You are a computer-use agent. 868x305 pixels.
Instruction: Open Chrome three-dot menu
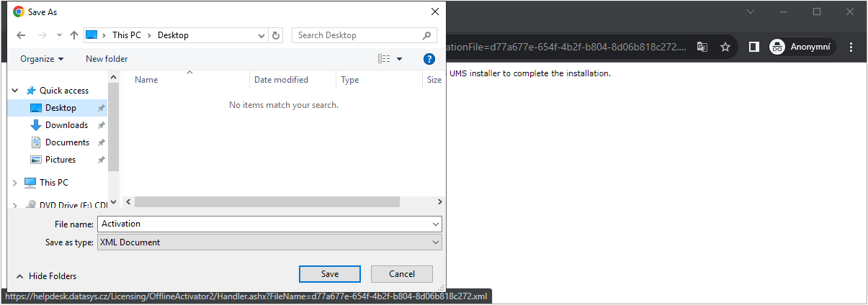(851, 47)
